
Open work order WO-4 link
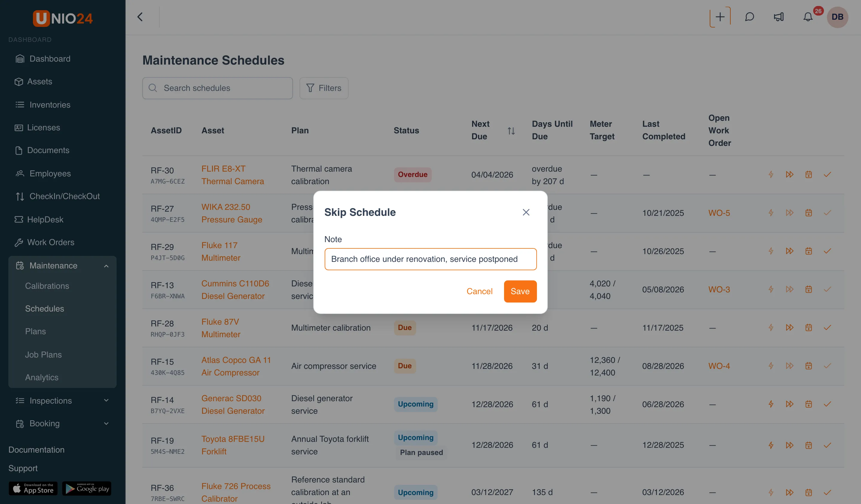[x=719, y=366]
